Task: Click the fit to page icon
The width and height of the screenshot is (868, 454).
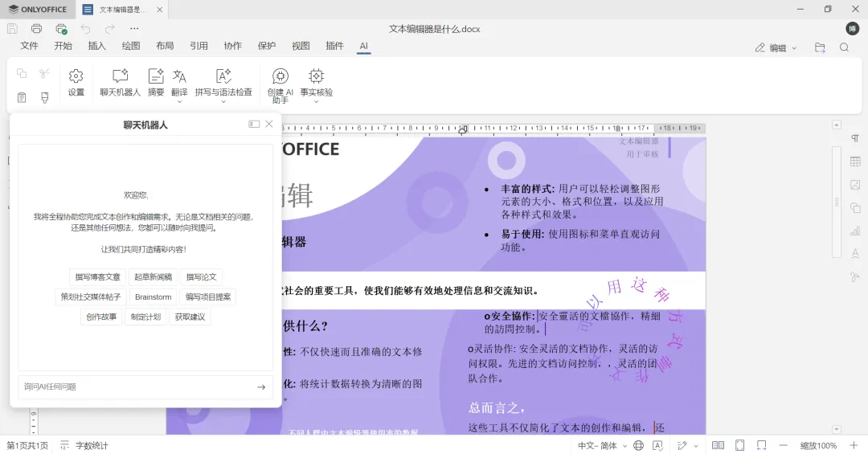Action: 739,446
